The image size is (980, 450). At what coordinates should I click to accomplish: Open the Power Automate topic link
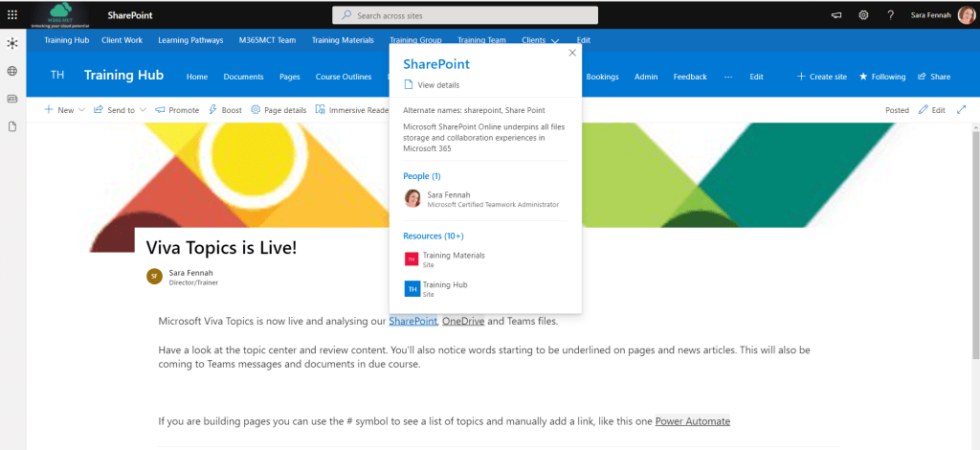(x=692, y=421)
